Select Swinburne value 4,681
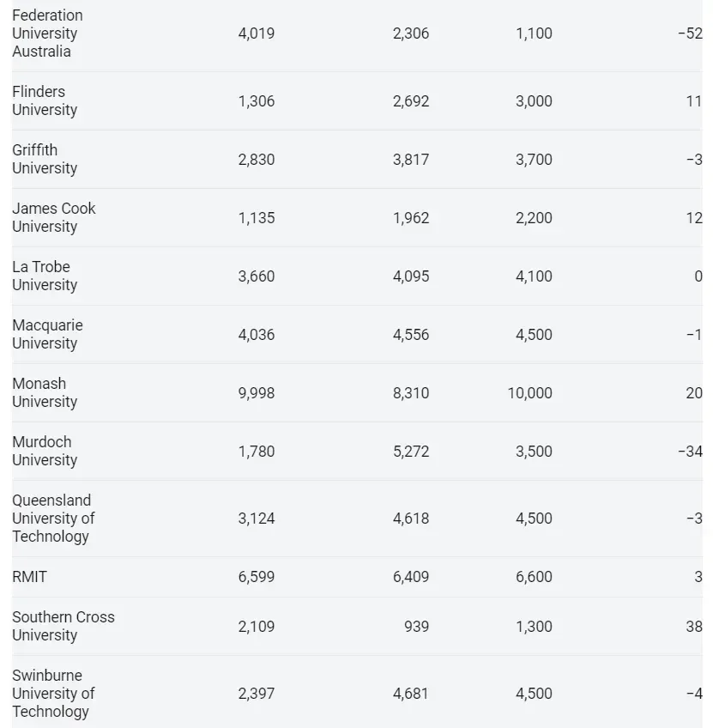Image resolution: width=713 pixels, height=728 pixels. coord(411,693)
